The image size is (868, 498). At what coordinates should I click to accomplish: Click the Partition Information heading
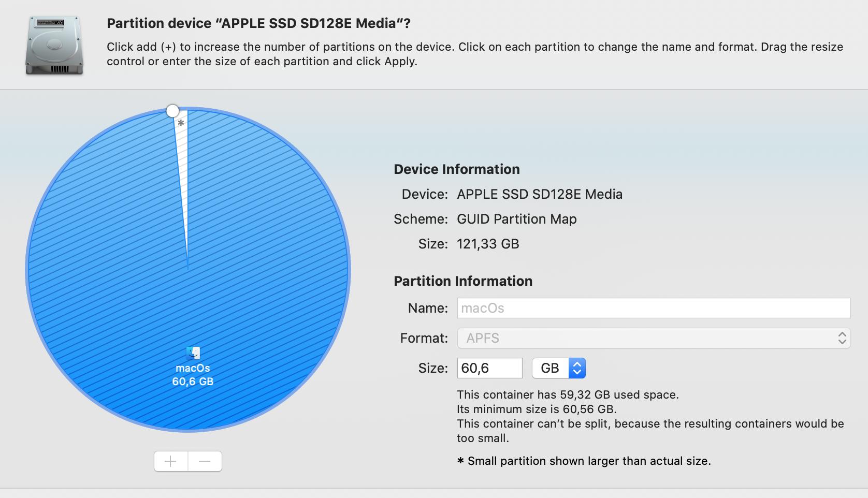click(463, 281)
